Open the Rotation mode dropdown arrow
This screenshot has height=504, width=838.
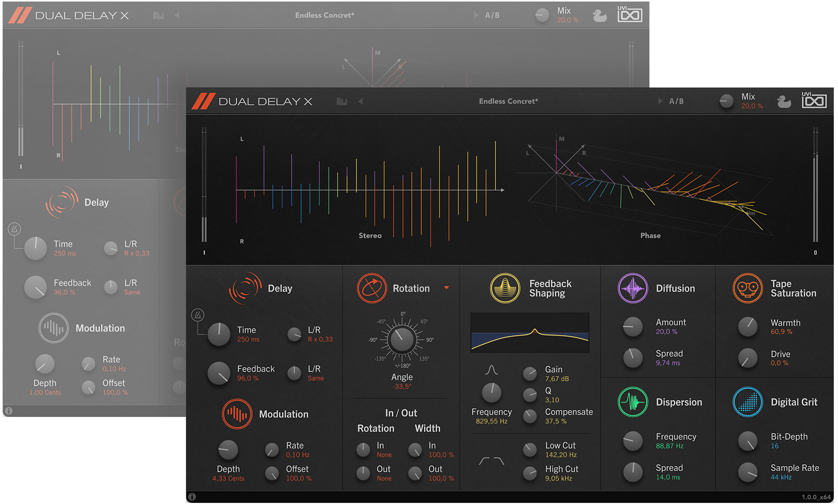click(x=446, y=287)
